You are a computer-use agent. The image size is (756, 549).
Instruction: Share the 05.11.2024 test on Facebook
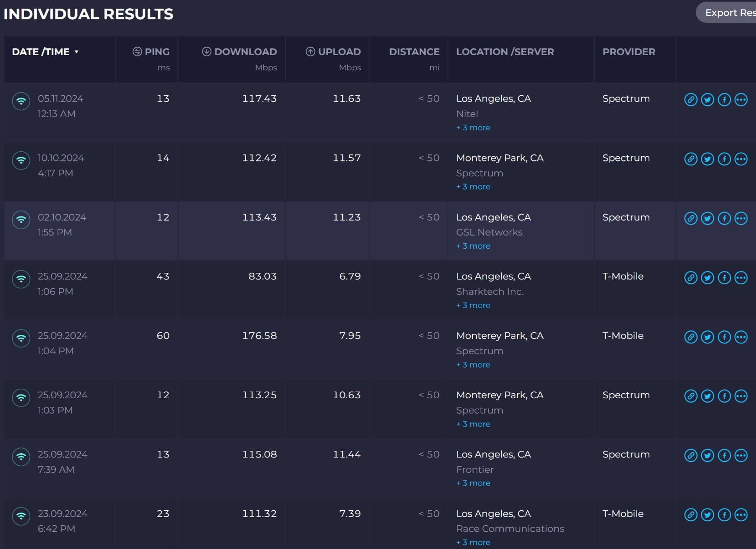tap(725, 99)
